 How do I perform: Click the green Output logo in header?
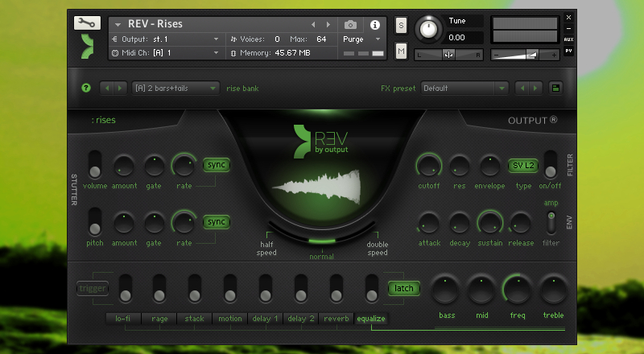click(88, 46)
